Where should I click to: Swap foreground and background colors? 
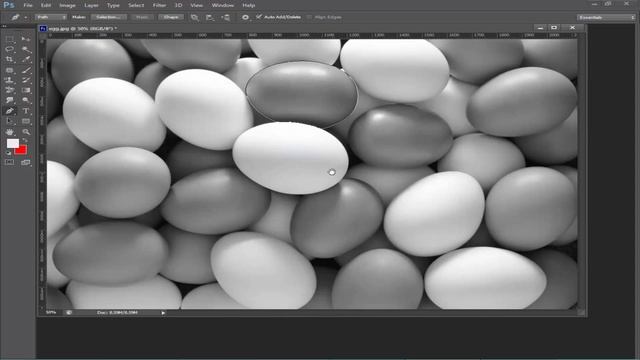pyautogui.click(x=25, y=140)
